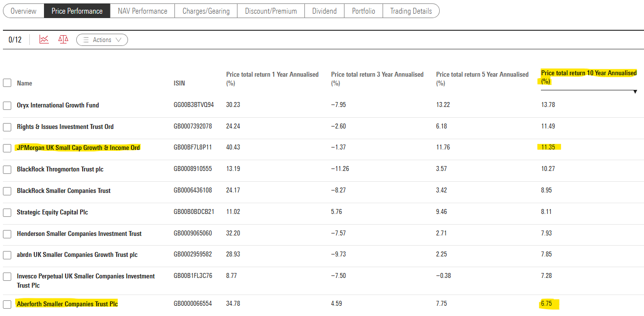This screenshot has height=316, width=644.
Task: Sort by the Name column header
Action: [24, 84]
